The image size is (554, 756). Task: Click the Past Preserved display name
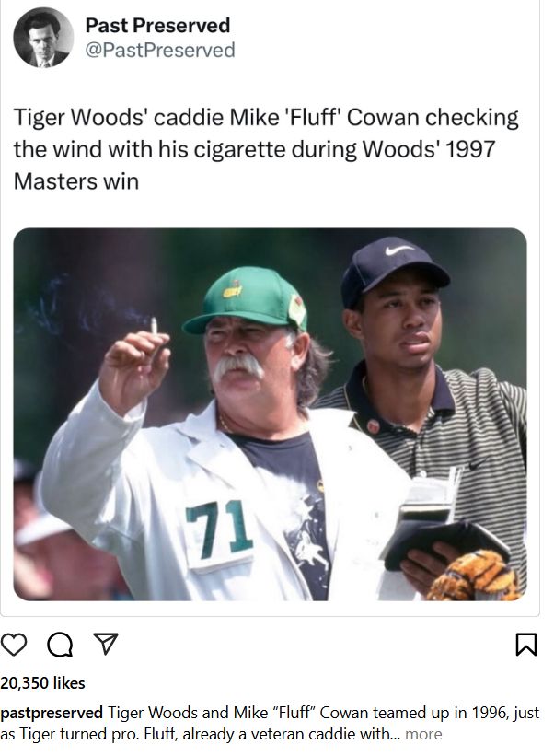157,25
